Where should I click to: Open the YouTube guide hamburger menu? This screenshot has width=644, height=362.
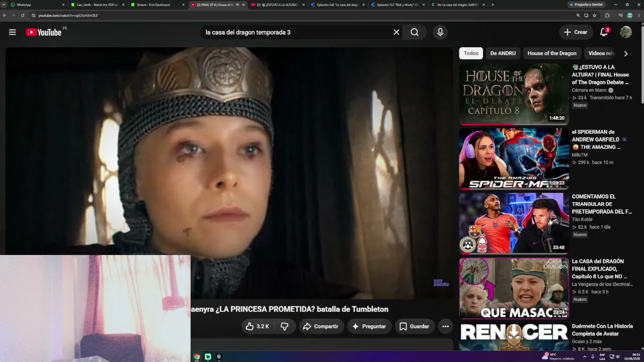(x=12, y=32)
